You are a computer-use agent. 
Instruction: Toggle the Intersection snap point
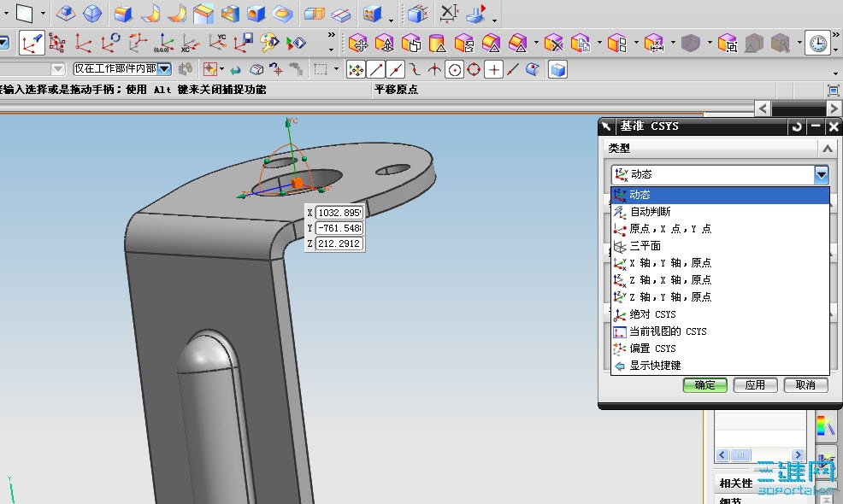click(434, 70)
